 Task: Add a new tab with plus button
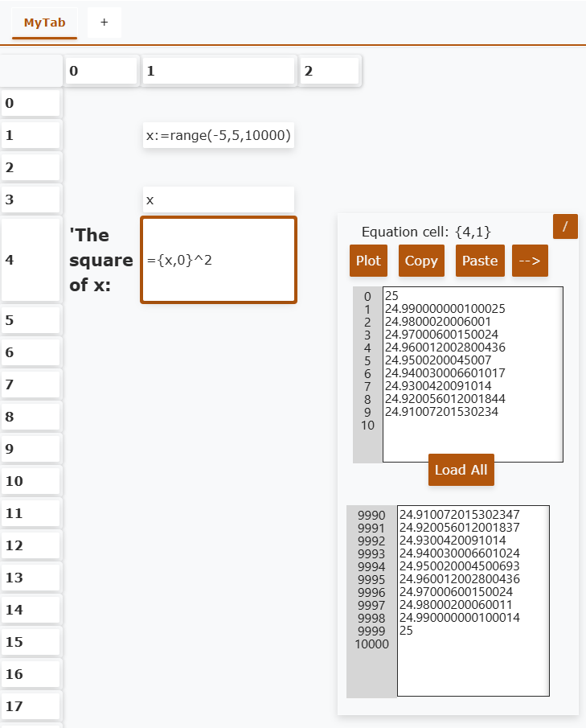(104, 23)
